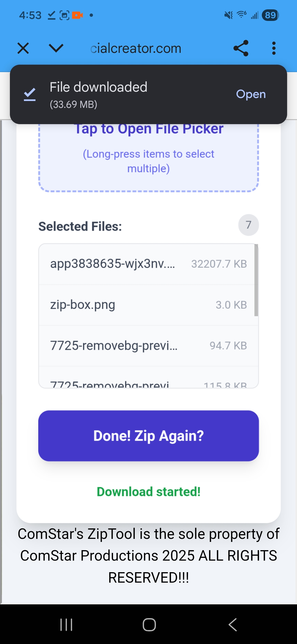Image resolution: width=297 pixels, height=644 pixels.
Task: Tap the file count badge showing 7
Action: (248, 225)
